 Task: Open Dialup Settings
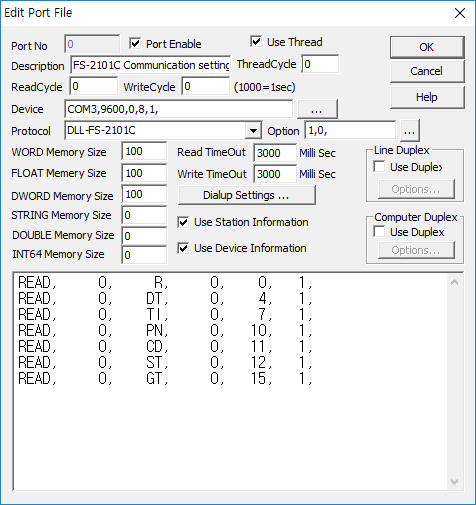[x=246, y=195]
